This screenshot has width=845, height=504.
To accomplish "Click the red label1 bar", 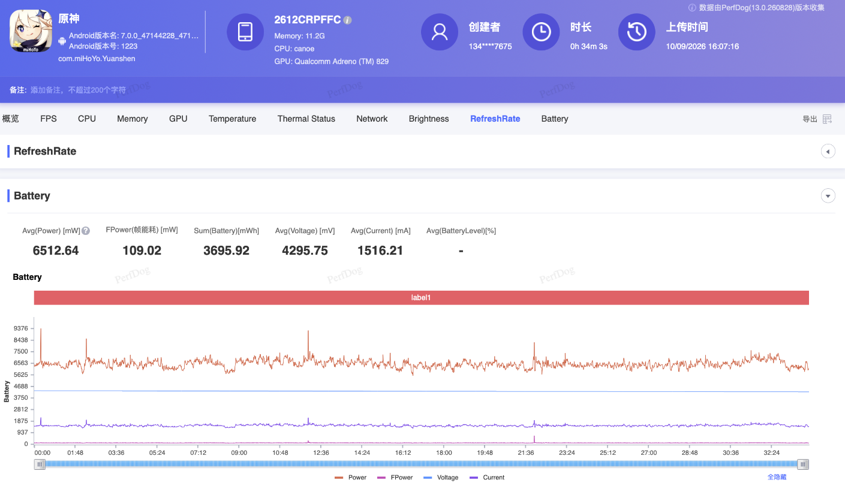I will point(422,298).
